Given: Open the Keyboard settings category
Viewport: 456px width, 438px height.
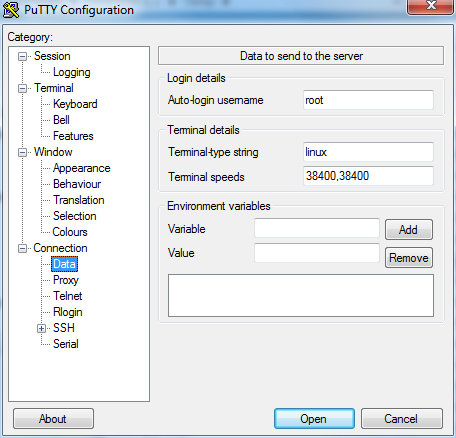Looking at the screenshot, I should point(75,104).
